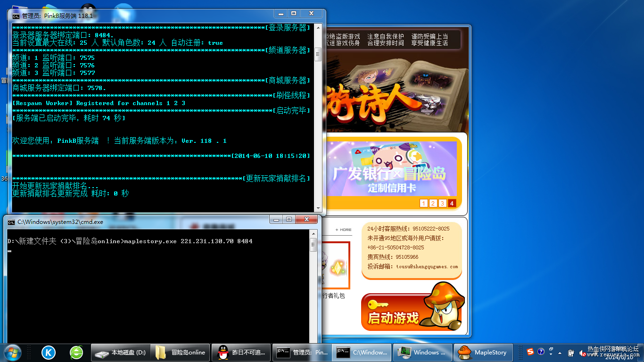
Task: Launch the blue K taskbar icon
Action: [x=49, y=352]
